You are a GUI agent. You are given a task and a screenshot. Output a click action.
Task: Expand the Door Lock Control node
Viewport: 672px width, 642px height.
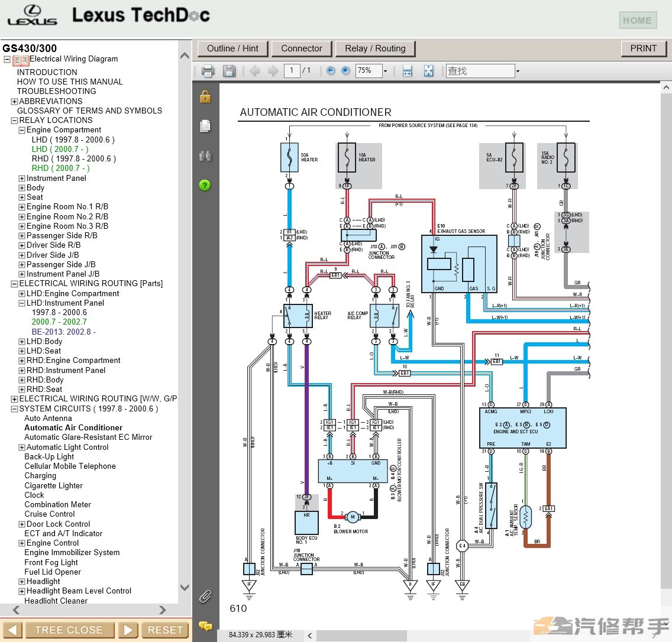click(22, 524)
